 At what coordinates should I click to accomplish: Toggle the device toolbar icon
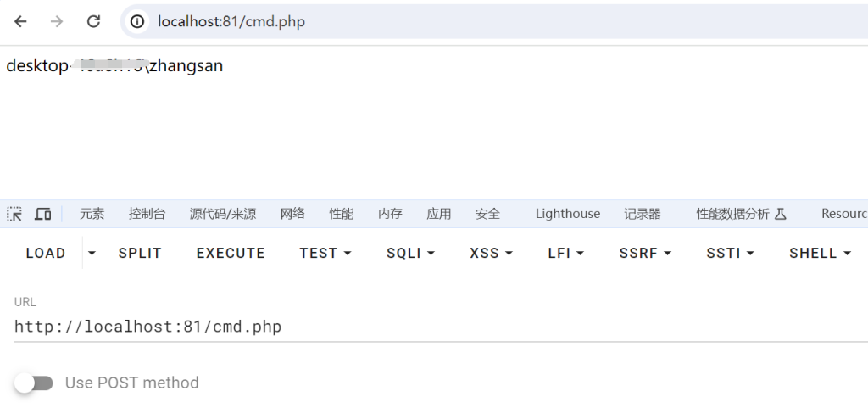click(43, 214)
